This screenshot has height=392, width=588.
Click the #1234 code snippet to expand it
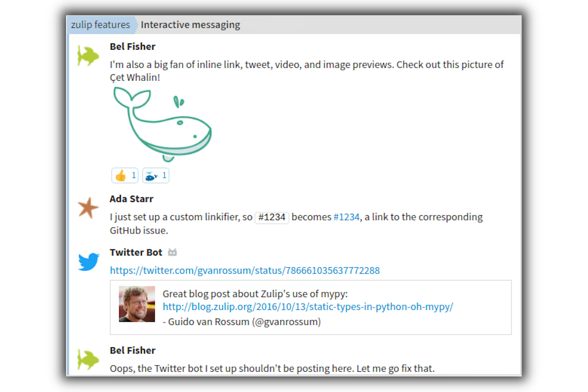pyautogui.click(x=272, y=217)
